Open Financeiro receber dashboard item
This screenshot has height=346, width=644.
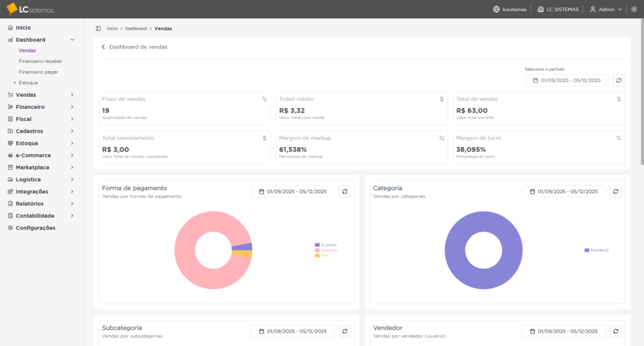pyautogui.click(x=40, y=62)
